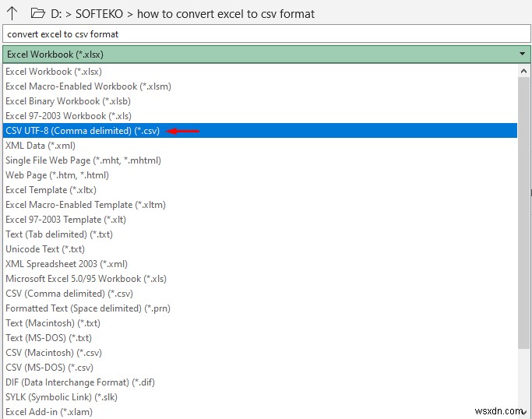The height and width of the screenshot is (419, 532).
Task: Pick Single File Web Page (*.mht, *.mhtml)
Action: pyautogui.click(x=260, y=160)
